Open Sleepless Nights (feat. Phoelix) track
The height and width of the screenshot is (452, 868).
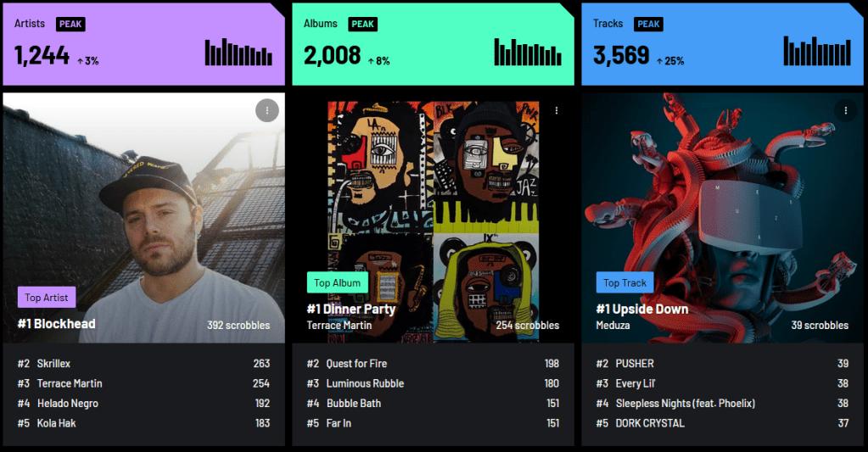point(686,404)
